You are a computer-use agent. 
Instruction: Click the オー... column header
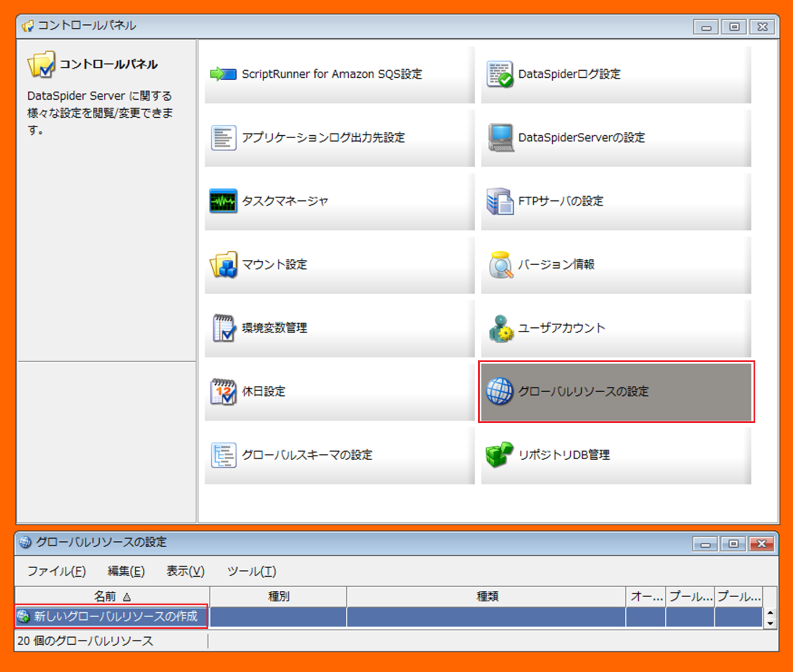pyautogui.click(x=646, y=597)
